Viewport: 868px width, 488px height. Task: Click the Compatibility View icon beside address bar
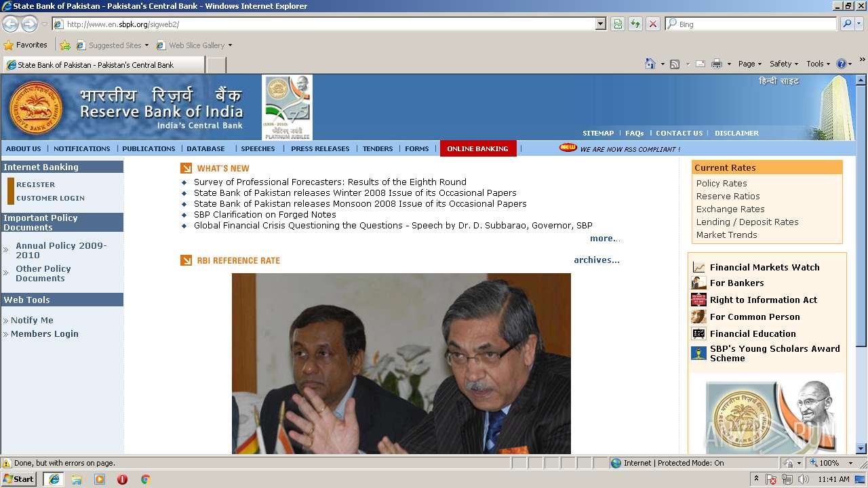(x=618, y=24)
